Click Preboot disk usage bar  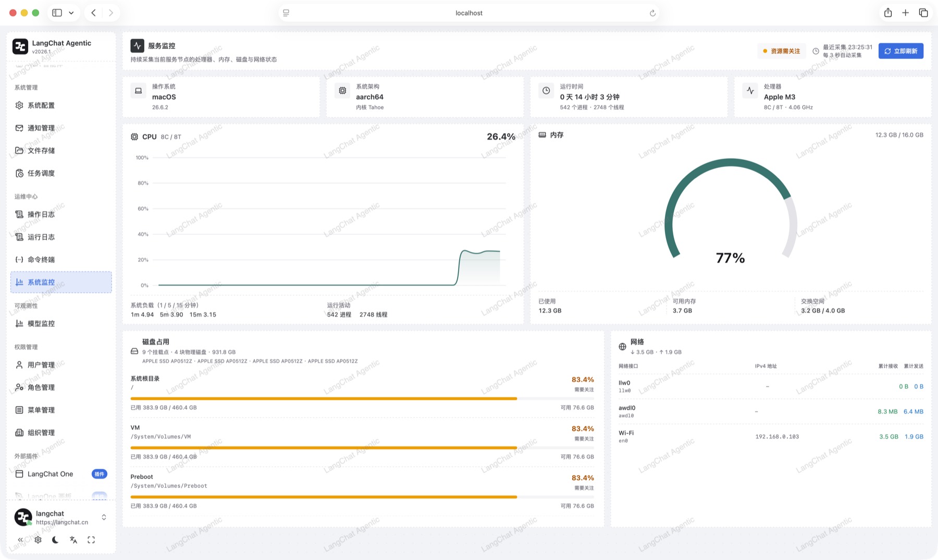[362, 497]
